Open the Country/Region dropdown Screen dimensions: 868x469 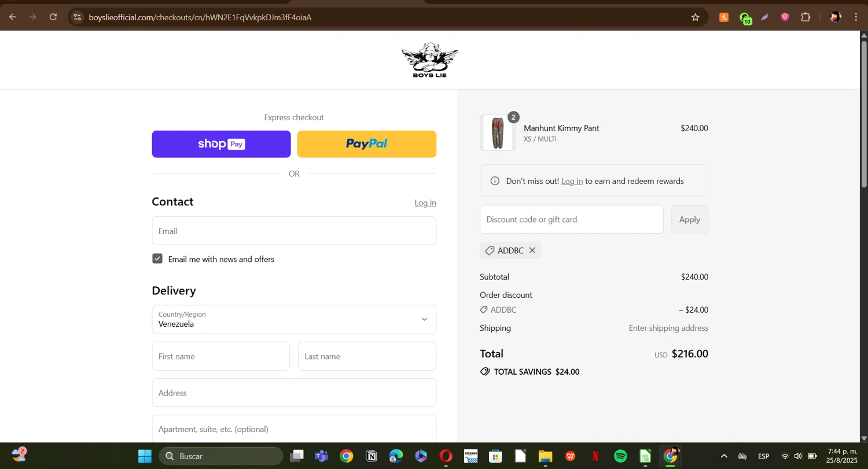coord(294,319)
